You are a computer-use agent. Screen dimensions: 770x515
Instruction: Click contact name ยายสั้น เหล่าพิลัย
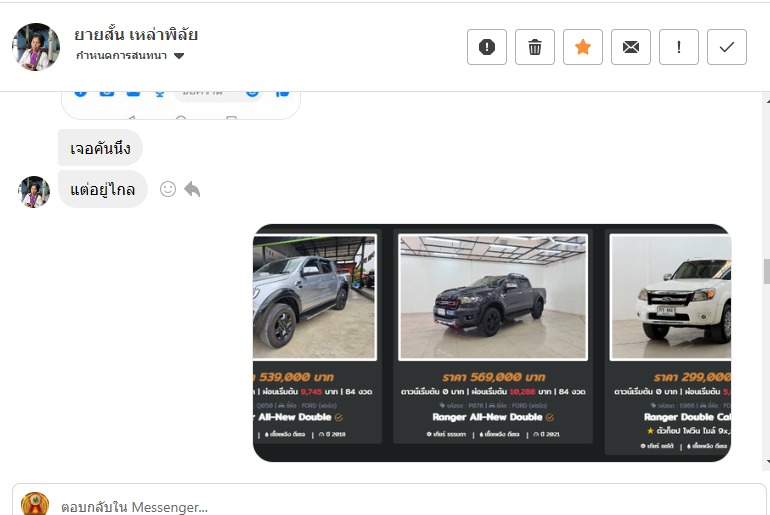point(136,34)
